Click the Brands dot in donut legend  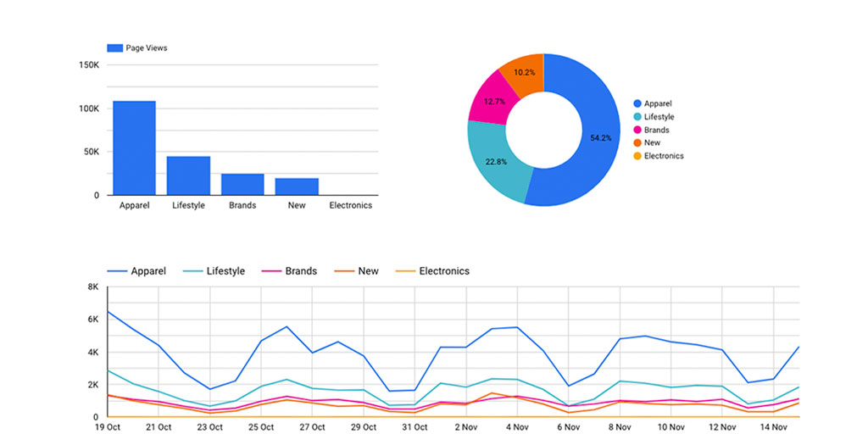click(x=637, y=130)
